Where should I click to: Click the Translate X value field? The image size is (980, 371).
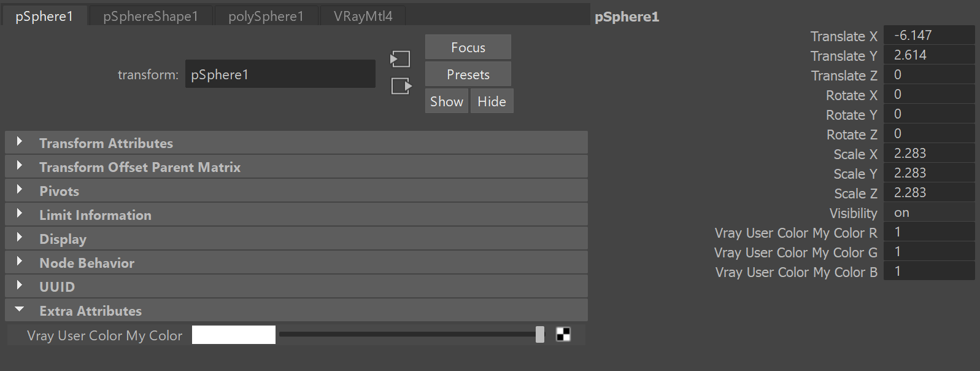pos(929,35)
